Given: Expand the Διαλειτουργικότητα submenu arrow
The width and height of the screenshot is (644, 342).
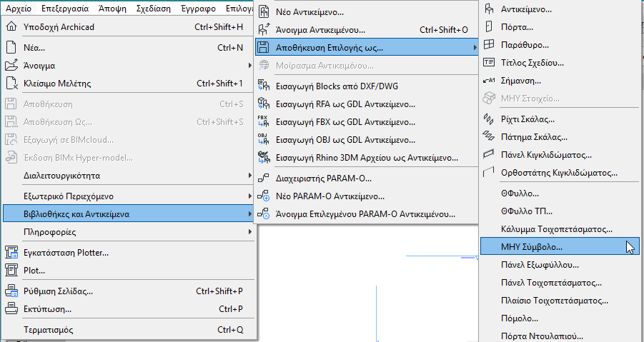Looking at the screenshot, I should 249,176.
